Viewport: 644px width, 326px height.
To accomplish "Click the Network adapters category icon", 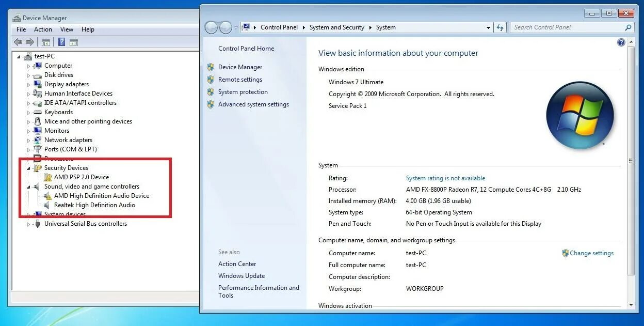I will point(37,140).
